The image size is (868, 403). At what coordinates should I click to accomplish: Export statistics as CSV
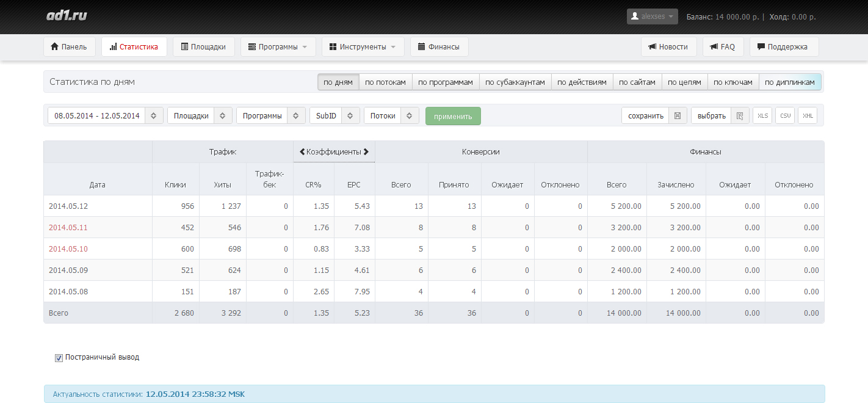[x=785, y=116]
